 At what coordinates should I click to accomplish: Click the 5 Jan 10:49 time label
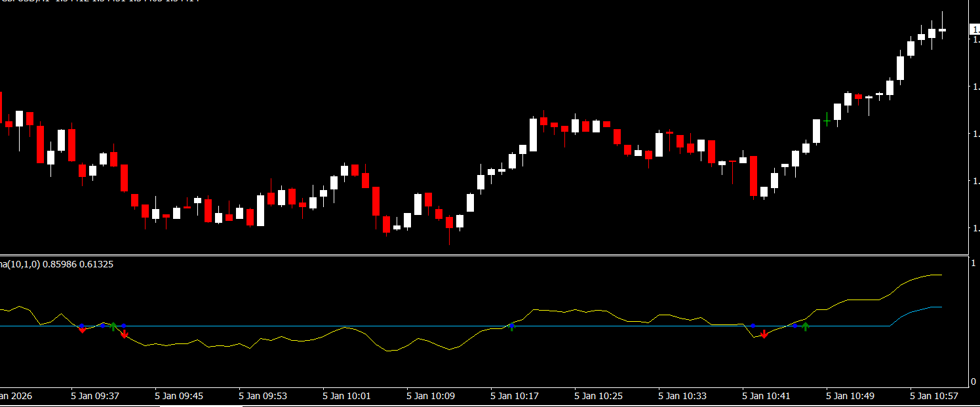click(850, 396)
